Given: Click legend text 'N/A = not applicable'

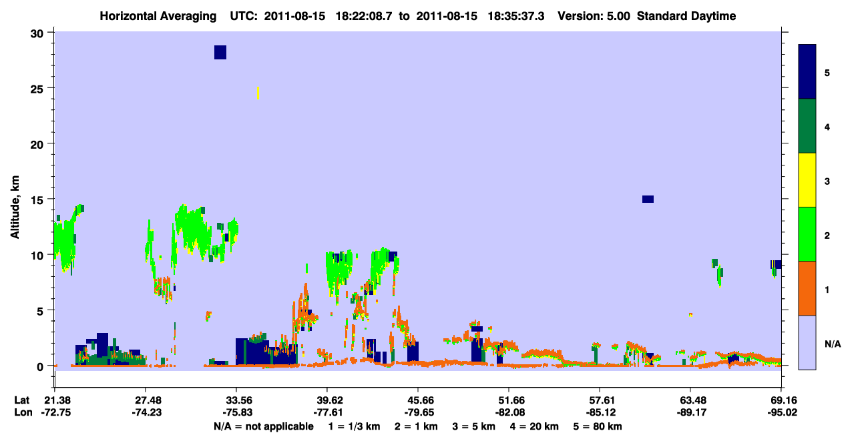Looking at the screenshot, I should coord(264,426).
